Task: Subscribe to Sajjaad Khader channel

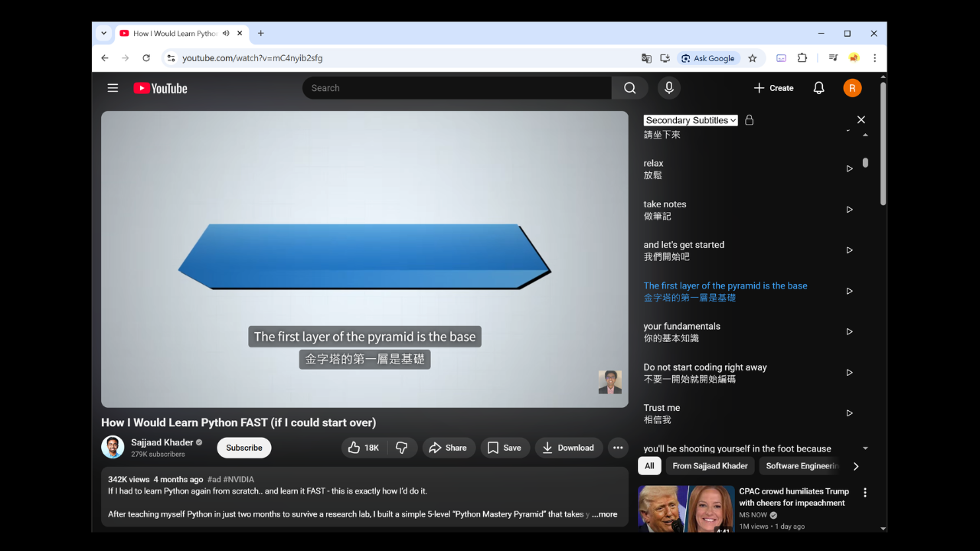Action: click(x=243, y=448)
